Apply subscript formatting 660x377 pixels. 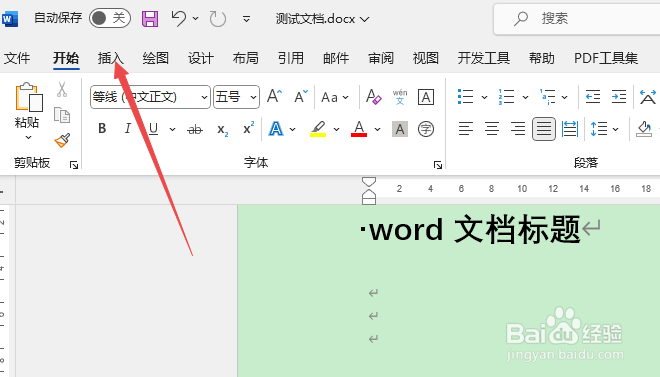[x=222, y=130]
